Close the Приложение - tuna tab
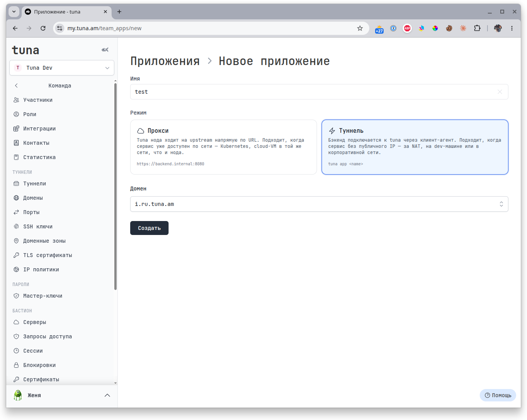 [x=105, y=12]
